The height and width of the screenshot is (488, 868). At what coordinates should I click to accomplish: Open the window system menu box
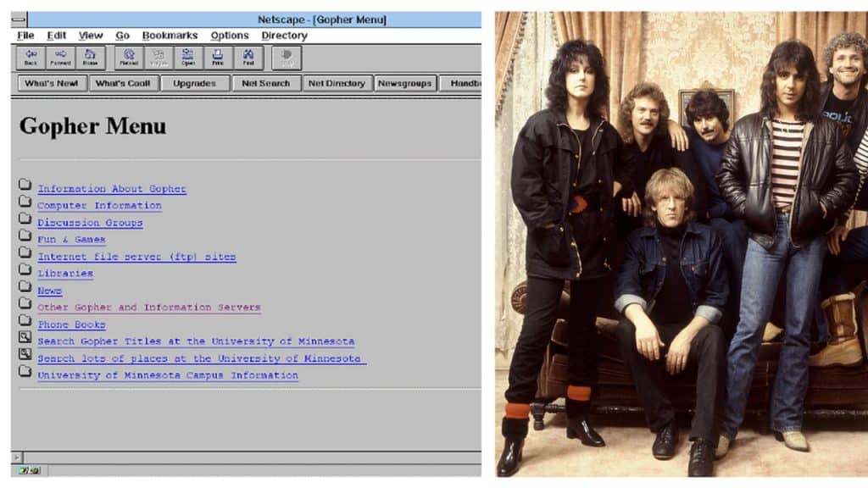[x=19, y=20]
